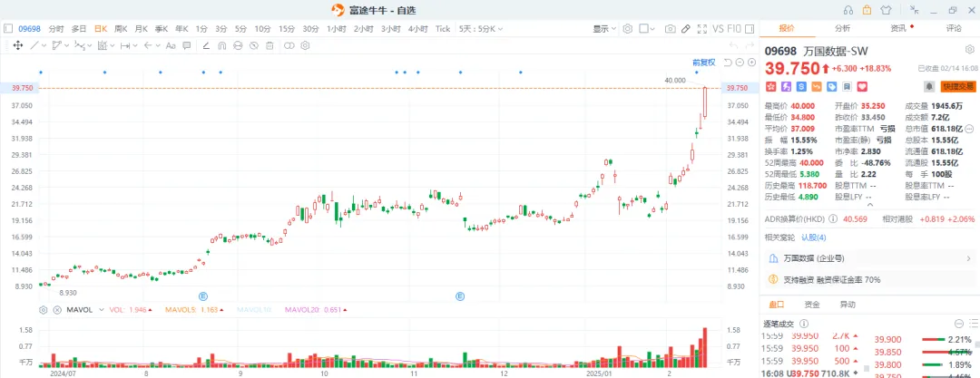The width and height of the screenshot is (980, 378).
Task: Toggle the magnet snap tool
Action: (222, 45)
